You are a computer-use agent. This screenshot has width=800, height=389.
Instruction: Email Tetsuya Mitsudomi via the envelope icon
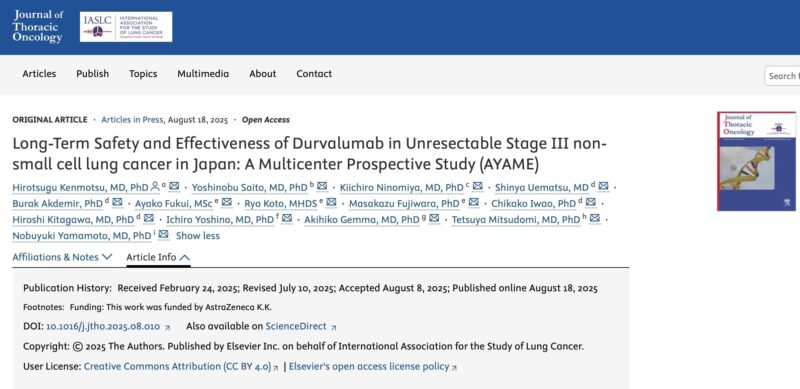click(x=595, y=218)
